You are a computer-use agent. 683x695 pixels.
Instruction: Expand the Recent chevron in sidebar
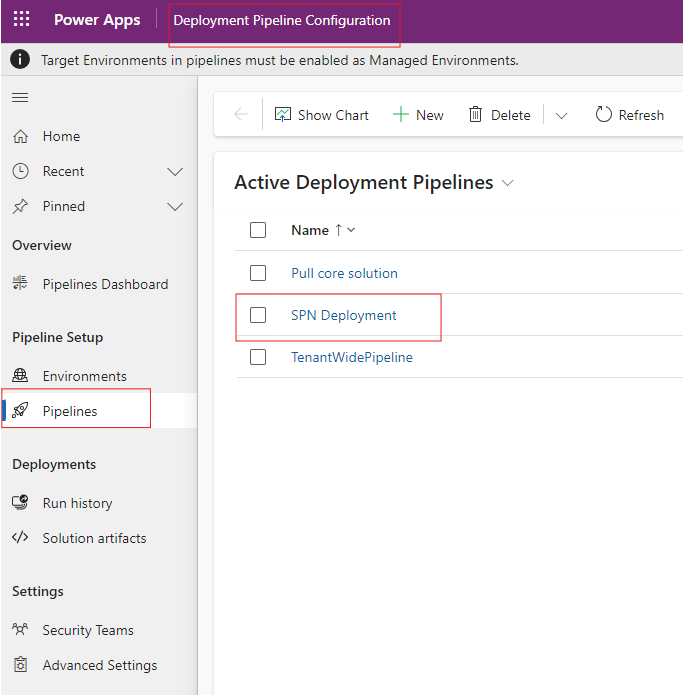tap(175, 172)
